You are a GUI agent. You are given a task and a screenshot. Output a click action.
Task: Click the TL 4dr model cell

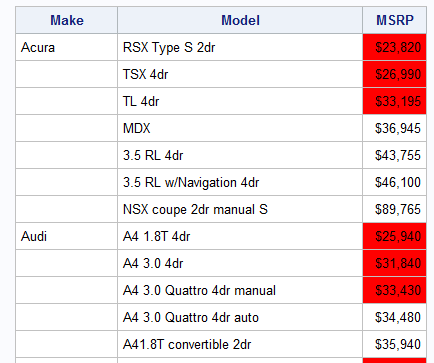pos(240,101)
